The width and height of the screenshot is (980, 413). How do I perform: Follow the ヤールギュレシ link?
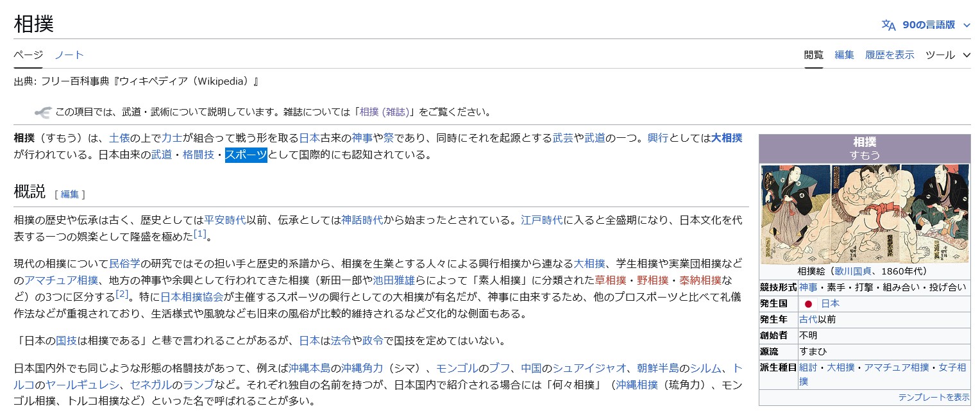(82, 385)
